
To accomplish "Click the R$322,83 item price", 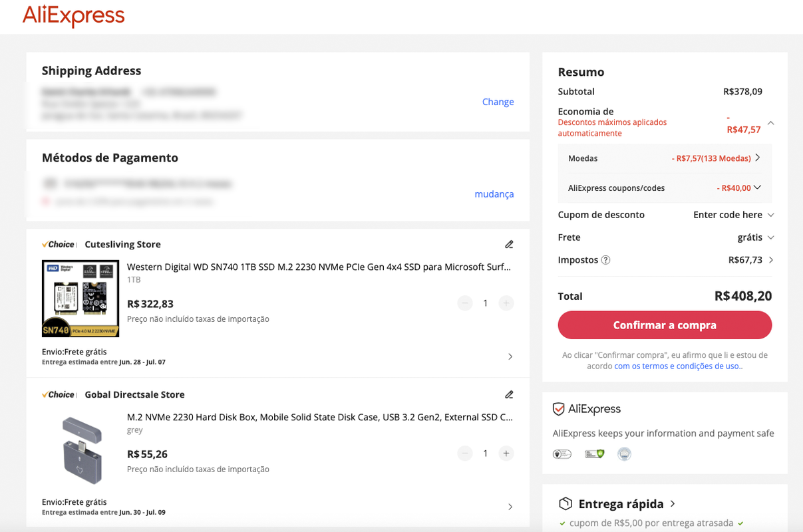I will (x=150, y=304).
